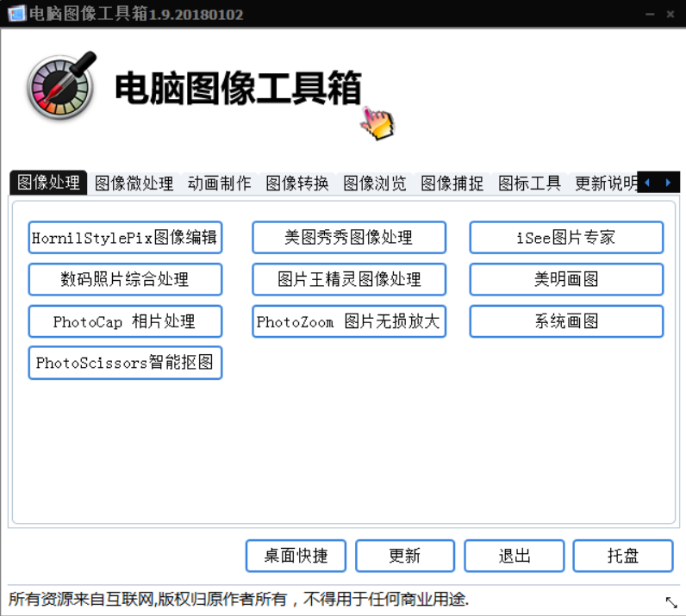686x616 pixels.
Task: Open 美明画图
Action: [x=566, y=279]
